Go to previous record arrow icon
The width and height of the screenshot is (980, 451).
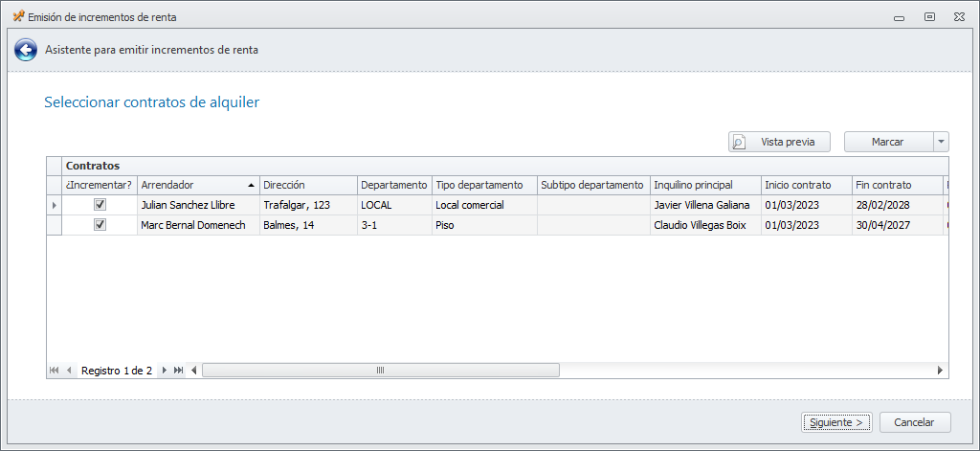click(69, 371)
